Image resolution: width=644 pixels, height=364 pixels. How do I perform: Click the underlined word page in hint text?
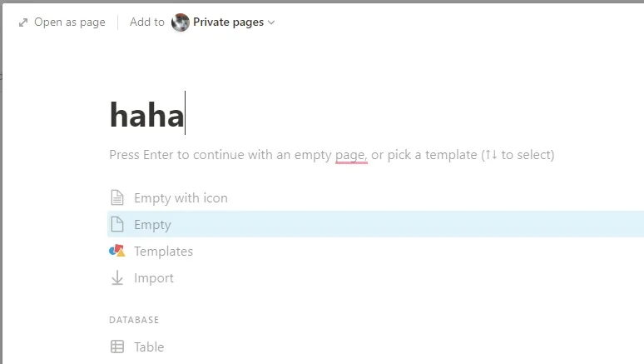pyautogui.click(x=350, y=155)
